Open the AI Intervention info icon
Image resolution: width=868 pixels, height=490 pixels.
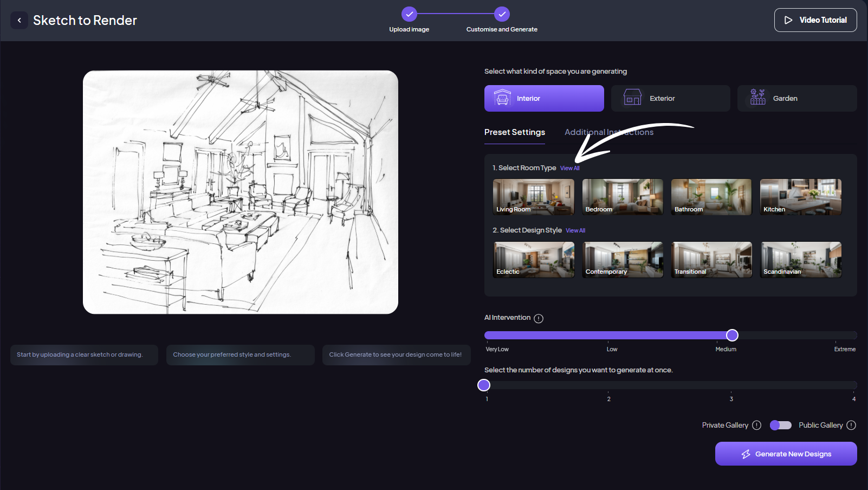coord(539,319)
